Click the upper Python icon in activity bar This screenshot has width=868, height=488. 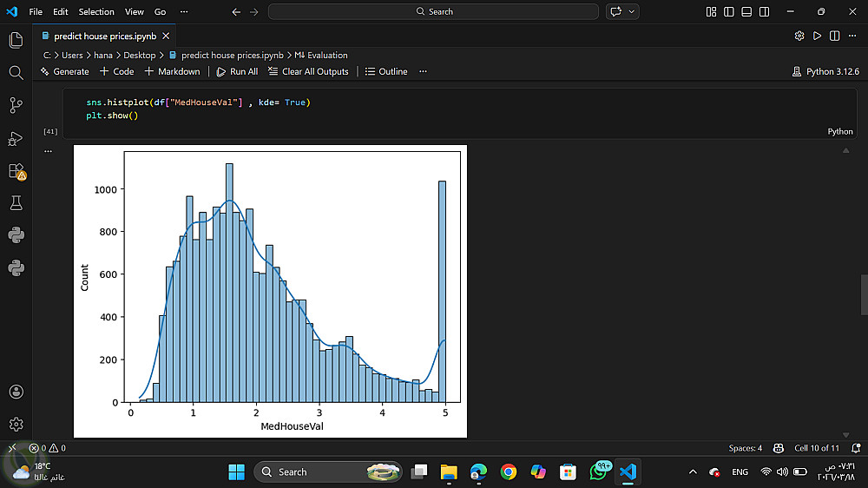click(x=16, y=235)
